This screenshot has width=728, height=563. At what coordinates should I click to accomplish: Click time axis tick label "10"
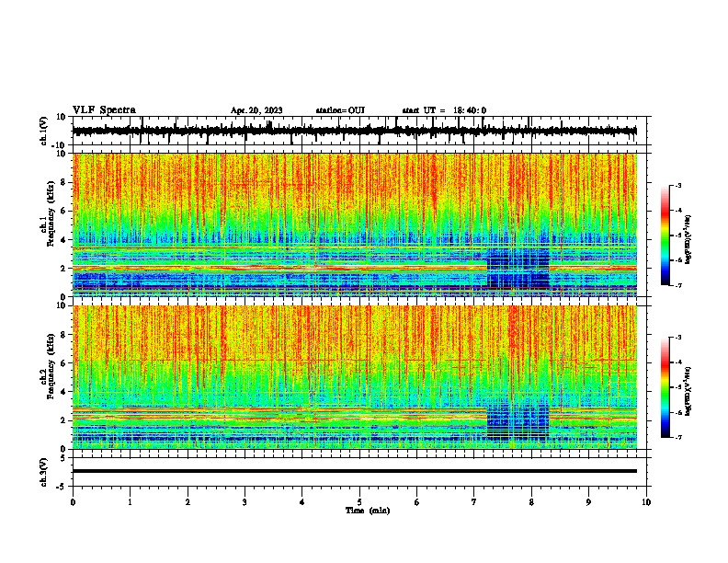(646, 502)
